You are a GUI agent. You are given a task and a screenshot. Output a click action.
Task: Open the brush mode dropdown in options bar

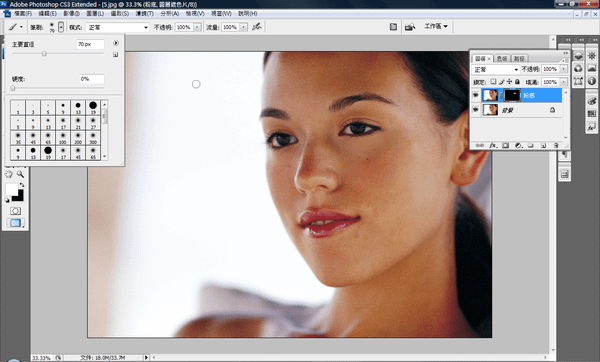point(117,28)
